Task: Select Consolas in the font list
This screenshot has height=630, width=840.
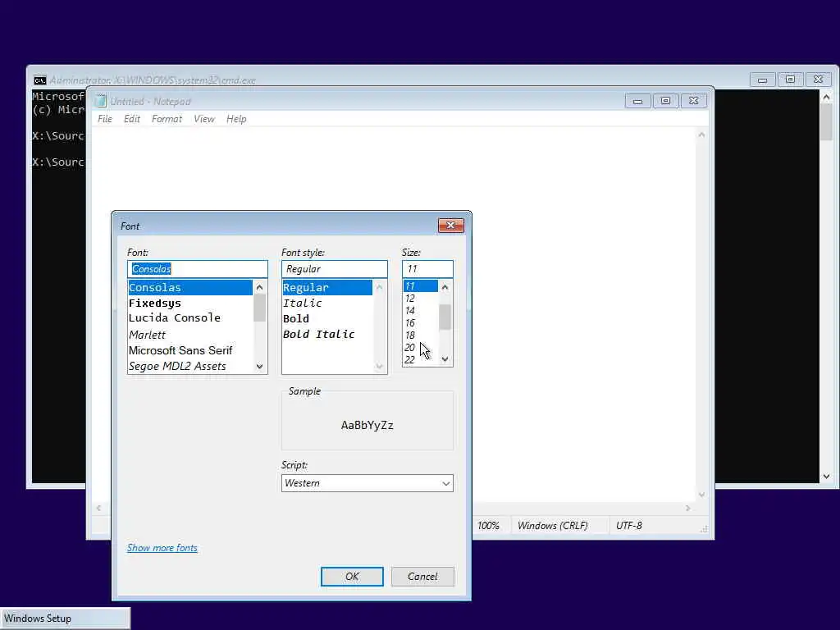Action: 190,288
